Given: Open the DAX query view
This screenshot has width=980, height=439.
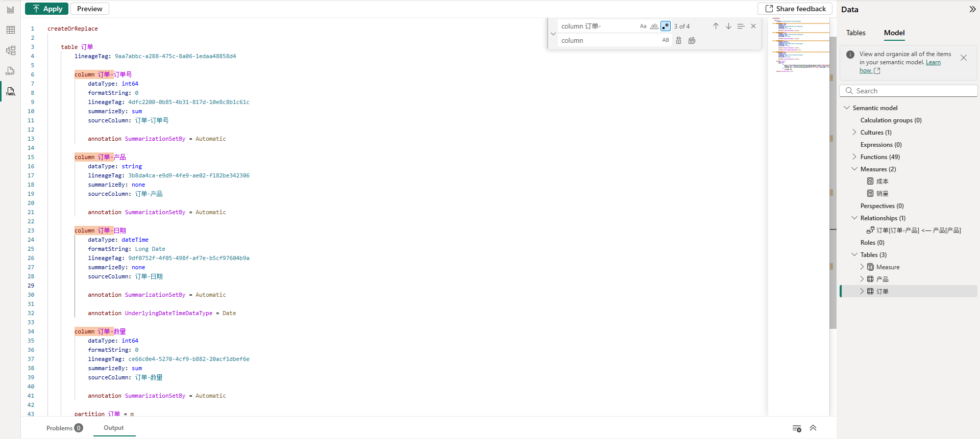Looking at the screenshot, I should (10, 71).
